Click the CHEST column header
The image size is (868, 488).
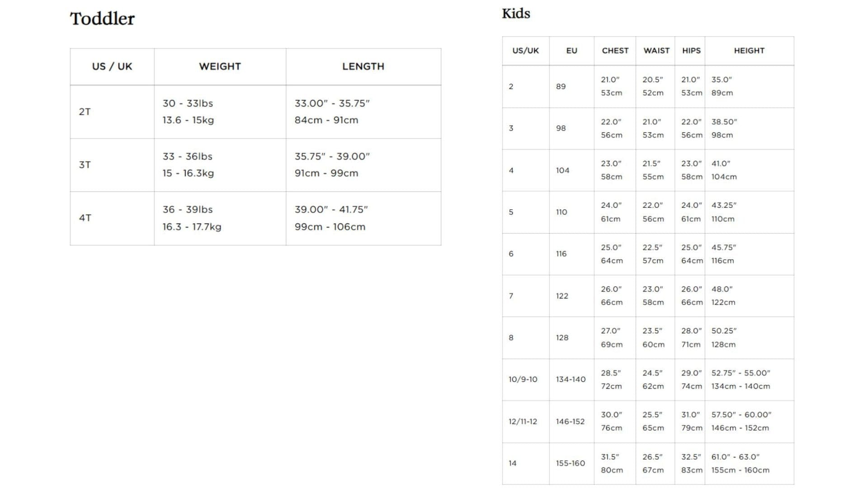coord(615,51)
